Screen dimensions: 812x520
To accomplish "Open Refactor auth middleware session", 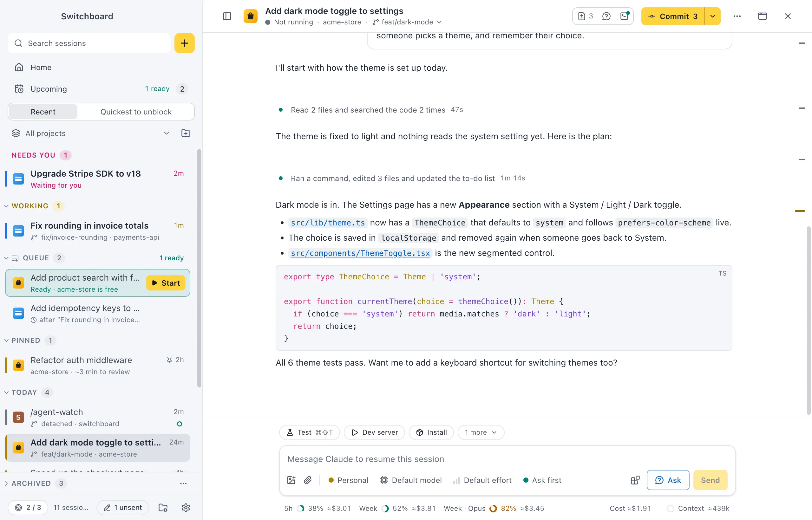I will pyautogui.click(x=98, y=365).
